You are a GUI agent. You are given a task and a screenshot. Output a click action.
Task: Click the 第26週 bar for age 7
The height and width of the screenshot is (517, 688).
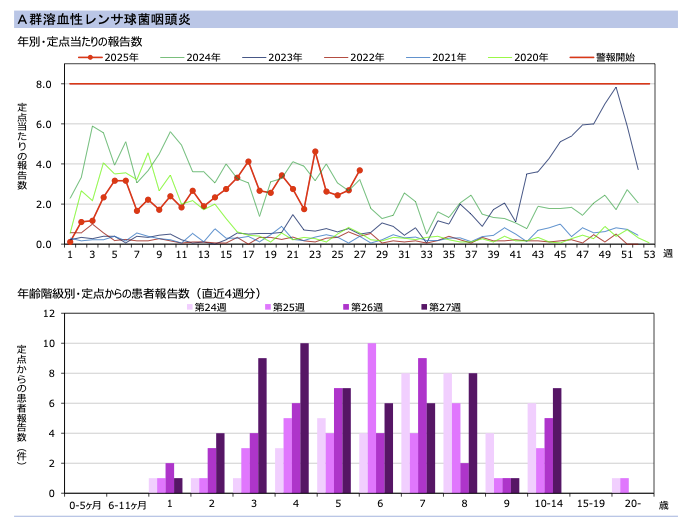pos(423,426)
